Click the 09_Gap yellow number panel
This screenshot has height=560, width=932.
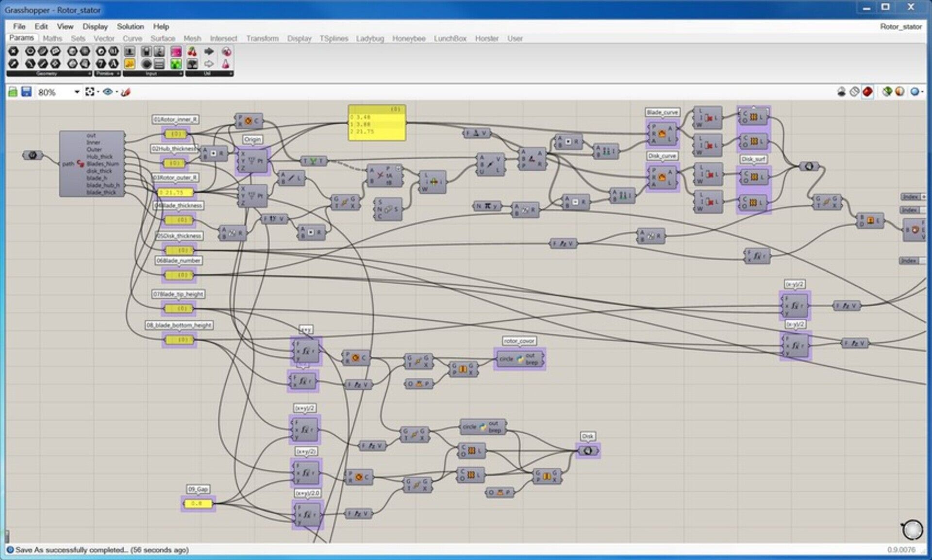[x=198, y=504]
